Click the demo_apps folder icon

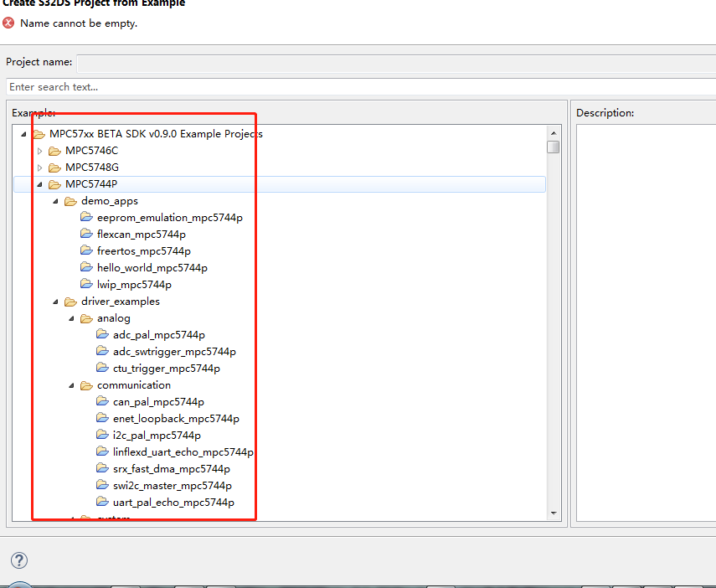[x=71, y=202]
